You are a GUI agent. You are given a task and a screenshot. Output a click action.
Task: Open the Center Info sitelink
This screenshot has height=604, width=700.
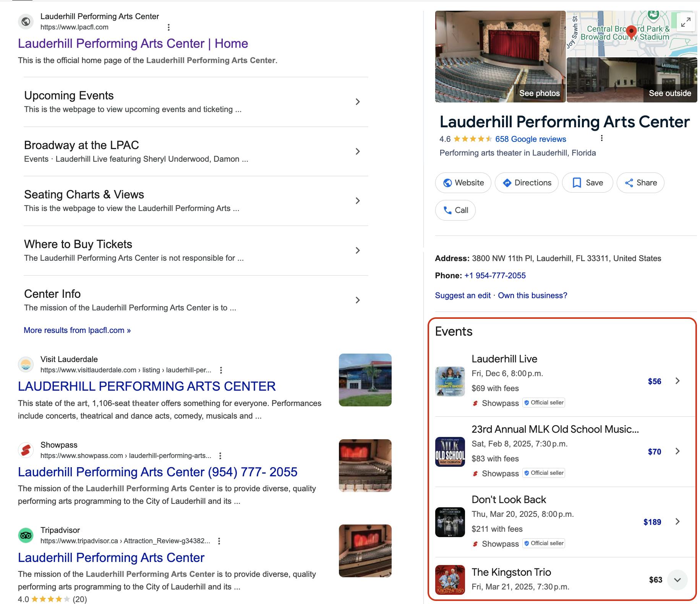[52, 294]
